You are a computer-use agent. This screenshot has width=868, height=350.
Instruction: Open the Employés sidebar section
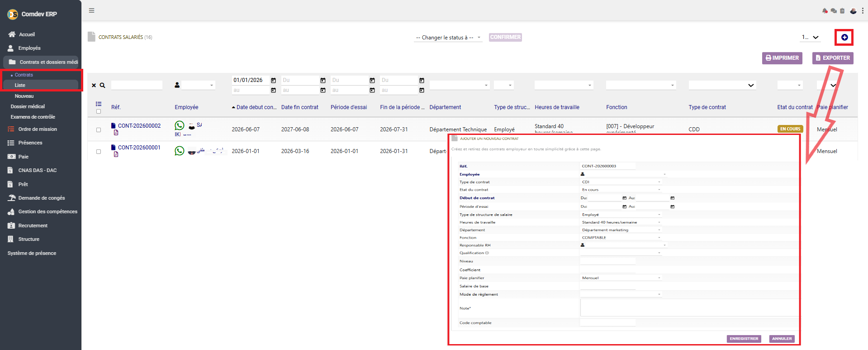click(x=29, y=48)
